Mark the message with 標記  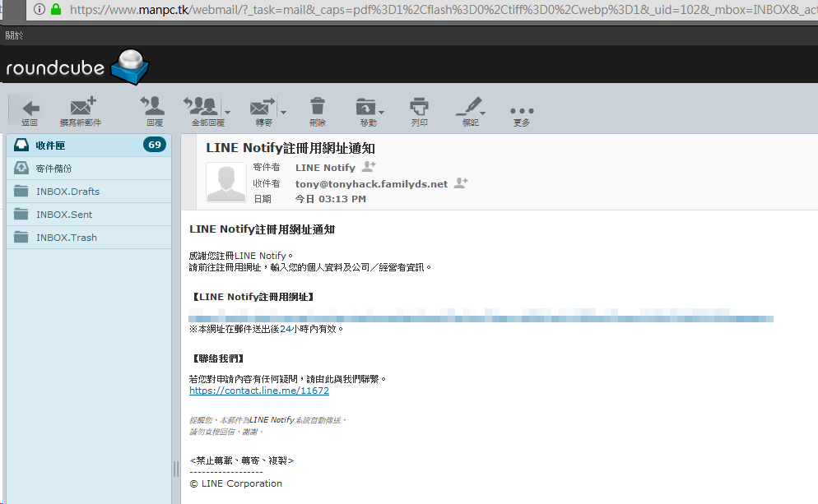coord(470,112)
